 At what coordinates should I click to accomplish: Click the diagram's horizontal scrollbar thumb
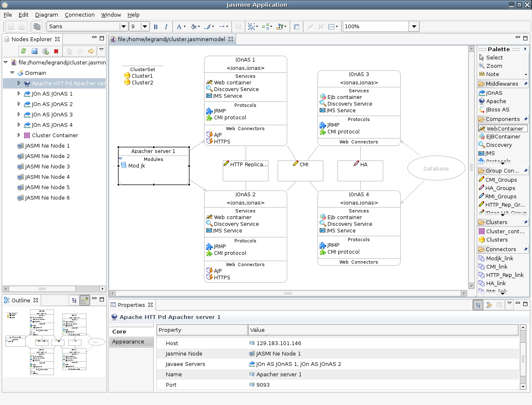coord(288,293)
